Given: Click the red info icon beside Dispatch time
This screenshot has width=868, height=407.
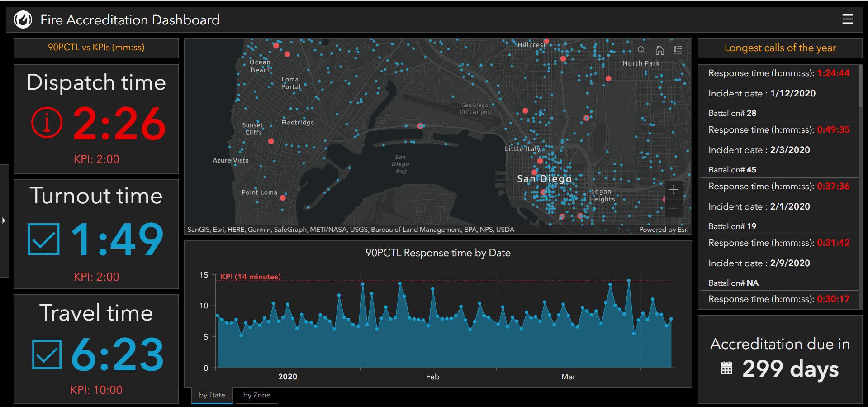Looking at the screenshot, I should [47, 123].
